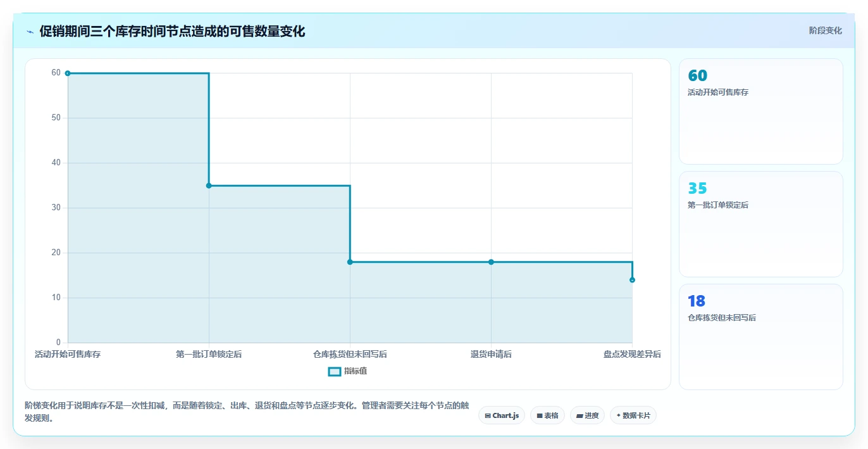Open the card showing value 60

pos(760,111)
